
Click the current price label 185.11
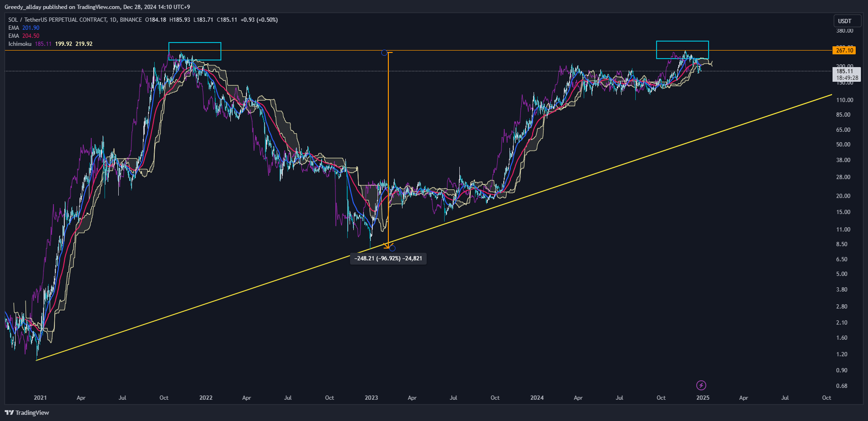[844, 71]
